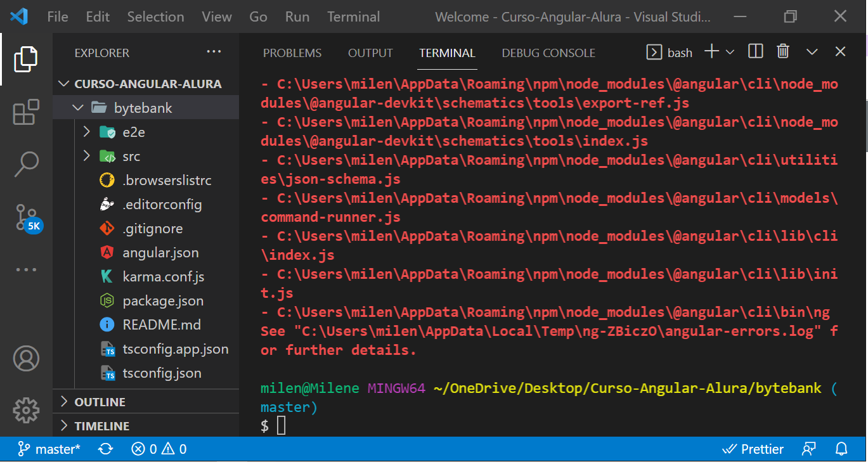Open the Search view magnifier icon
This screenshot has height=462, width=868.
[x=26, y=164]
